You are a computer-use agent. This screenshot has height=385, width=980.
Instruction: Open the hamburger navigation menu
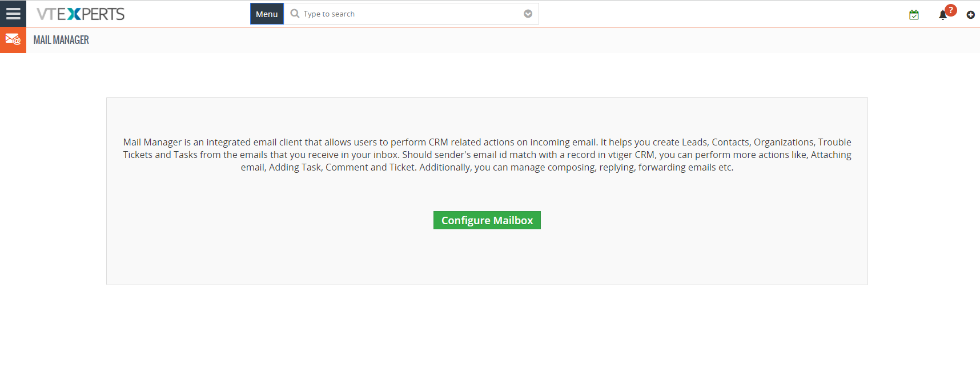point(13,14)
